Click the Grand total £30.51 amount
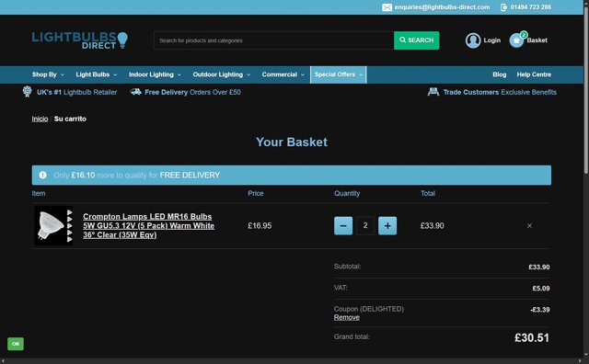The height and width of the screenshot is (364, 589). tap(532, 337)
